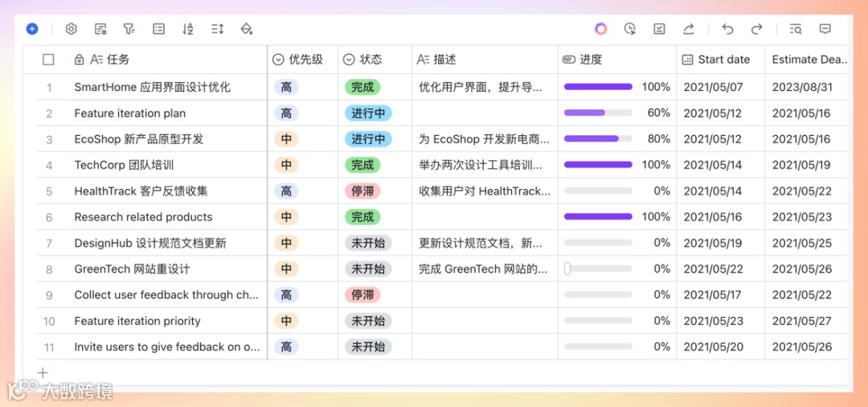868x407 pixels.
Task: Change 高 priority tag for SmartHome row
Action: tap(286, 87)
